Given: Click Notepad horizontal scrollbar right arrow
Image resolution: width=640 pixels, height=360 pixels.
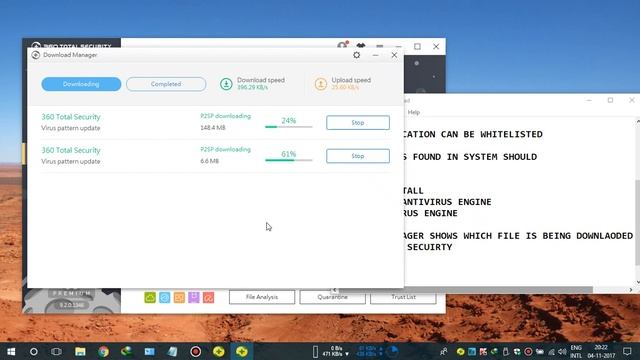Looking at the screenshot, I should pyautogui.click(x=631, y=290).
